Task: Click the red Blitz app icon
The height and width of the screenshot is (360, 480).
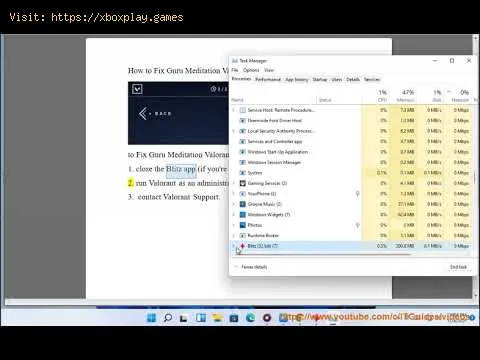Action: pos(242,246)
